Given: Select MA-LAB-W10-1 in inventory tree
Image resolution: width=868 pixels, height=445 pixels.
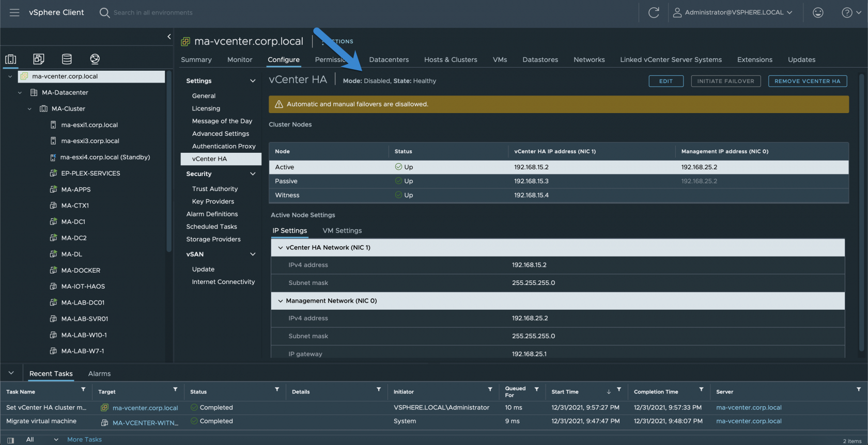Looking at the screenshot, I should click(84, 335).
